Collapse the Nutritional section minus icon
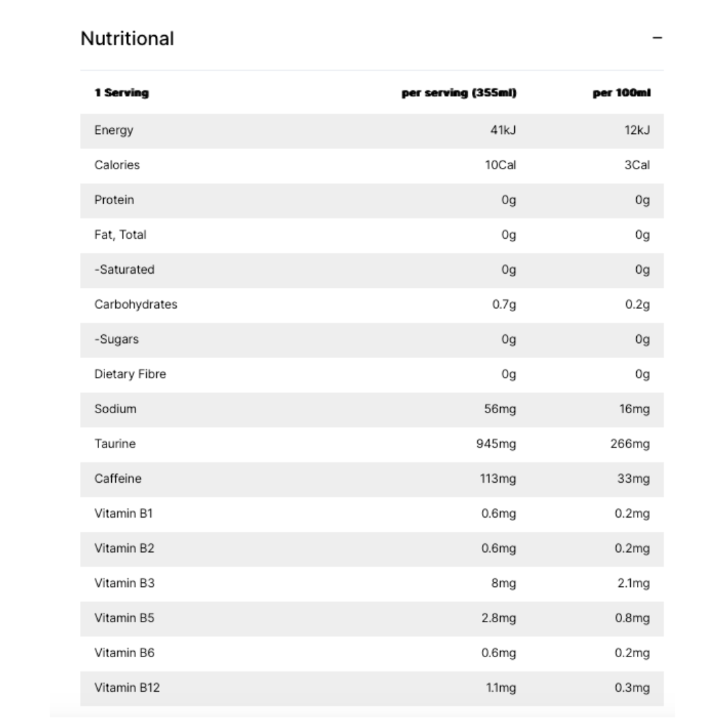Screen dimensions: 728x728 (x=657, y=39)
